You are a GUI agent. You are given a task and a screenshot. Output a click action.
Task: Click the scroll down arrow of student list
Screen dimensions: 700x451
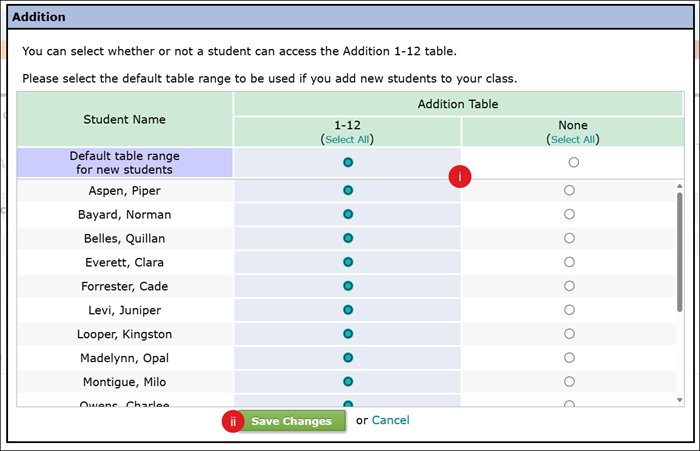click(x=681, y=400)
